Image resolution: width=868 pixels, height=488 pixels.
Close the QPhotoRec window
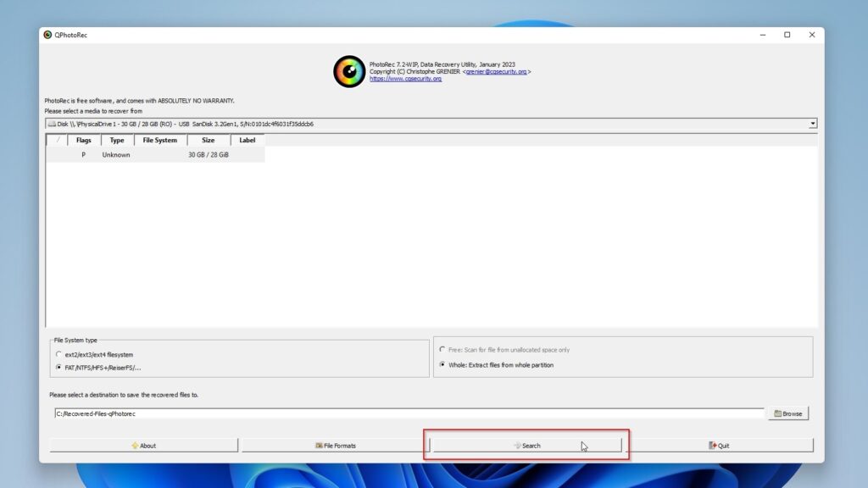click(812, 35)
